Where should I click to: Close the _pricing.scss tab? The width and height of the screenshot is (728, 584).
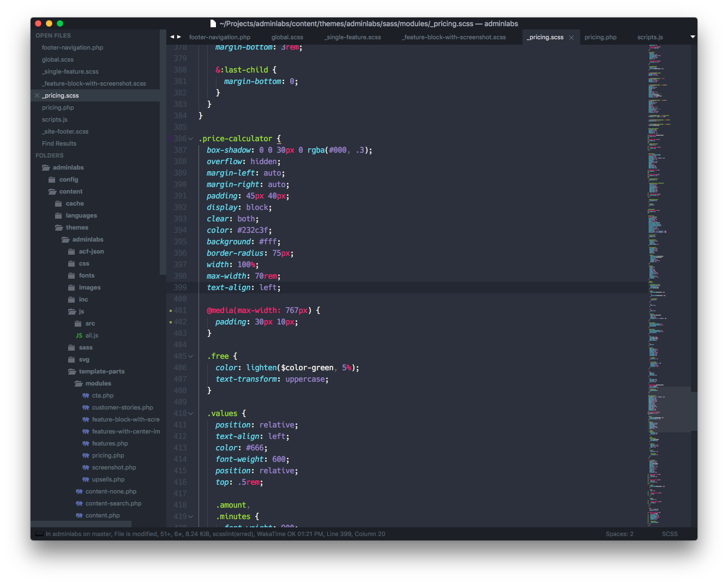click(x=571, y=38)
